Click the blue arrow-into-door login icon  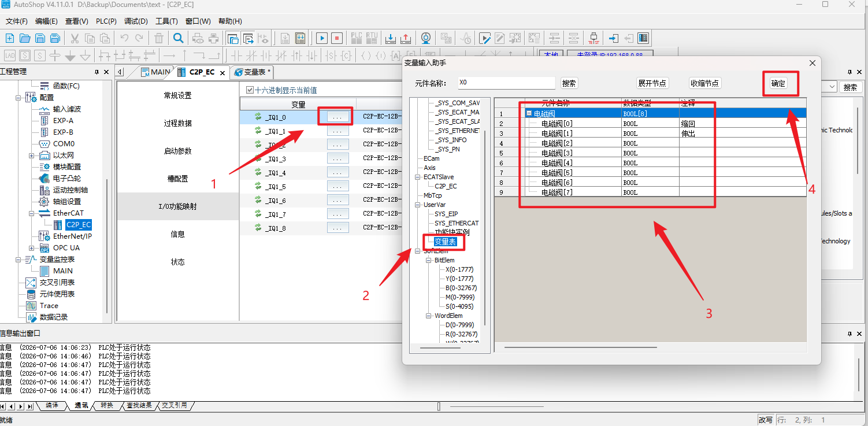pos(614,39)
